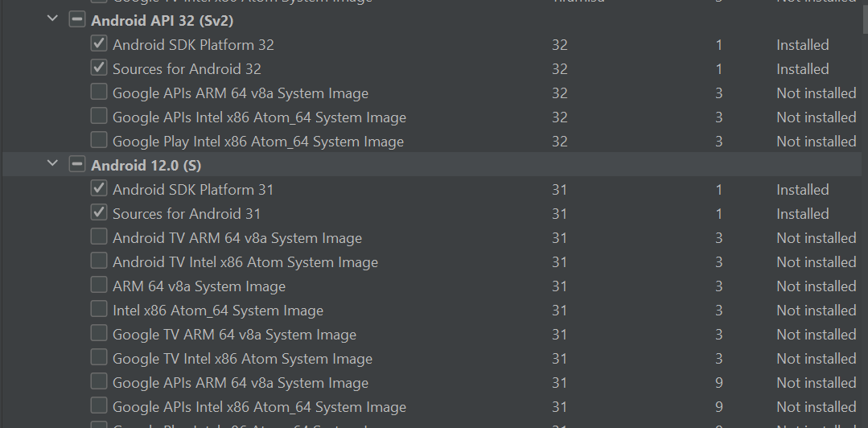Uncheck Android SDK Platform 31
The height and width of the screenshot is (428, 868).
point(98,189)
